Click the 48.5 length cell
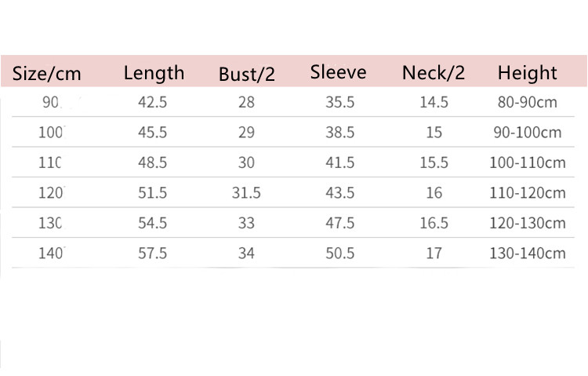Image resolution: width=588 pixels, height=376 pixels. click(153, 162)
